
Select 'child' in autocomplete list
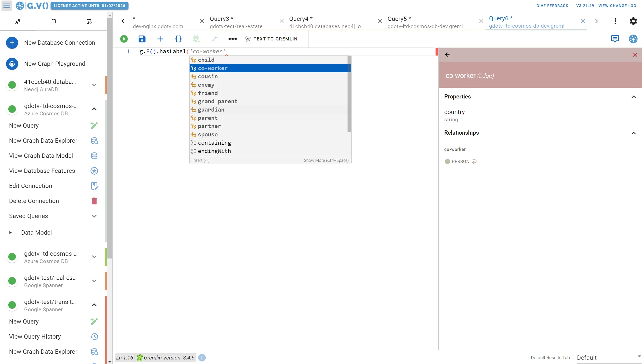(x=268, y=60)
